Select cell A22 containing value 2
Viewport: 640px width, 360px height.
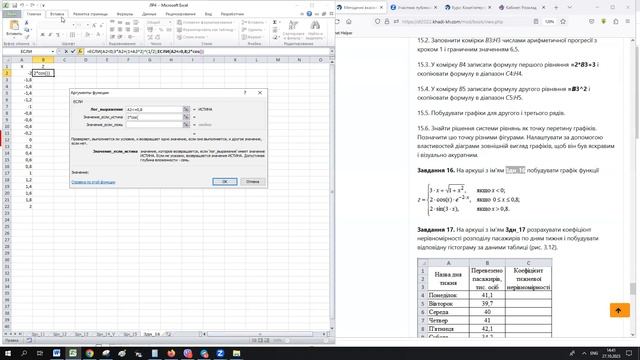22,207
